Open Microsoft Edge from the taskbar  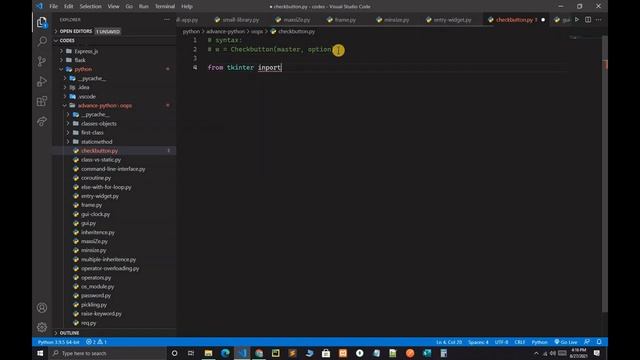225,353
